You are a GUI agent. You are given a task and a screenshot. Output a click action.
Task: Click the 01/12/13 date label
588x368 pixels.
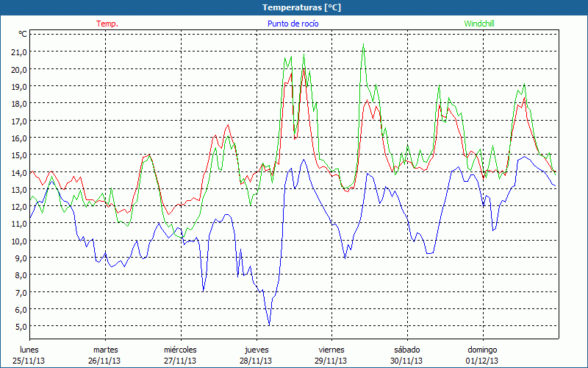[482, 361]
